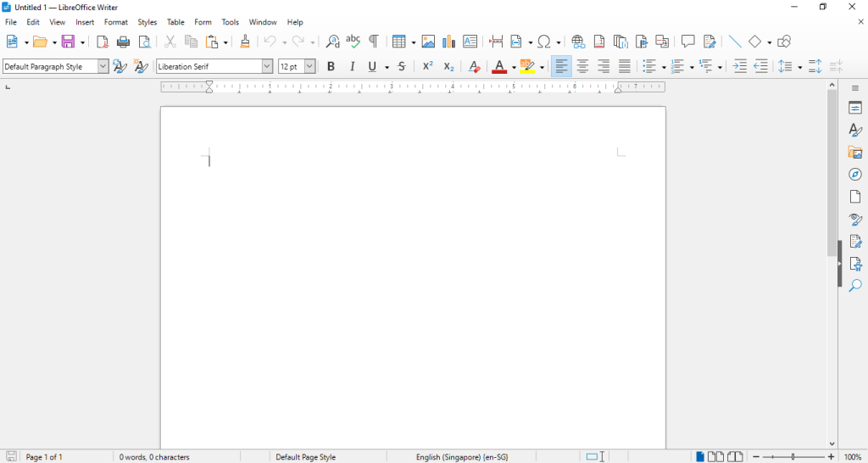Toggle Bold formatting
868x463 pixels.
coord(331,66)
